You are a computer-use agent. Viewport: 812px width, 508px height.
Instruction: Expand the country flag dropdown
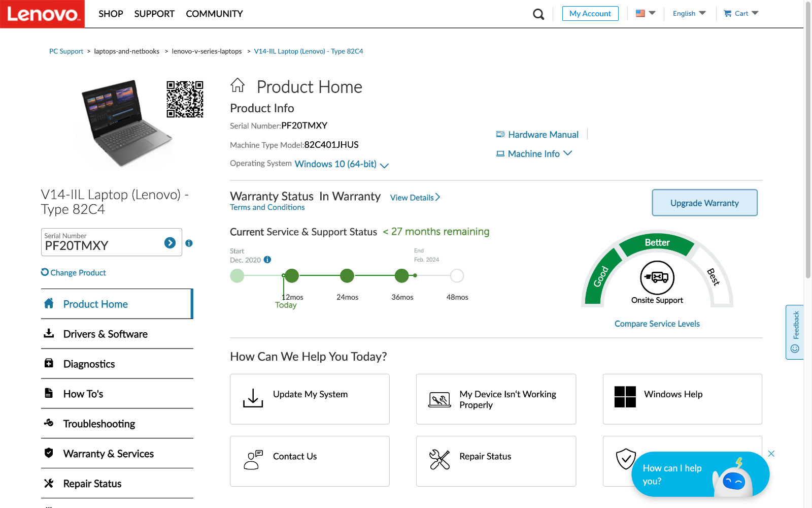(646, 13)
